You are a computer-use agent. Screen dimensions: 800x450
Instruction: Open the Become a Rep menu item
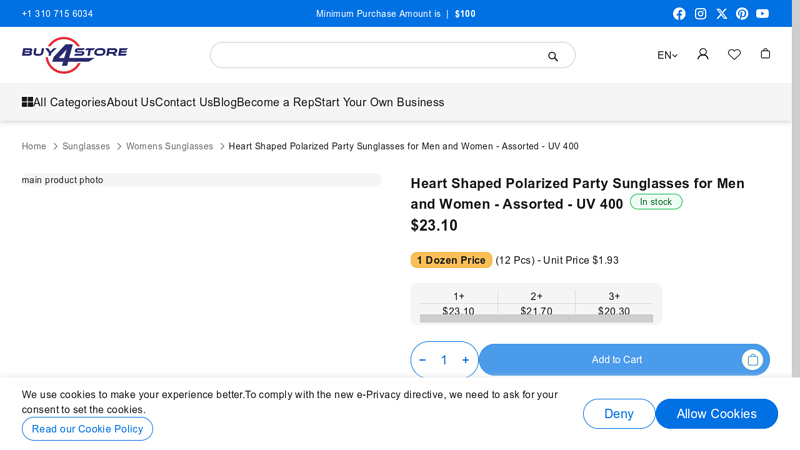point(275,102)
